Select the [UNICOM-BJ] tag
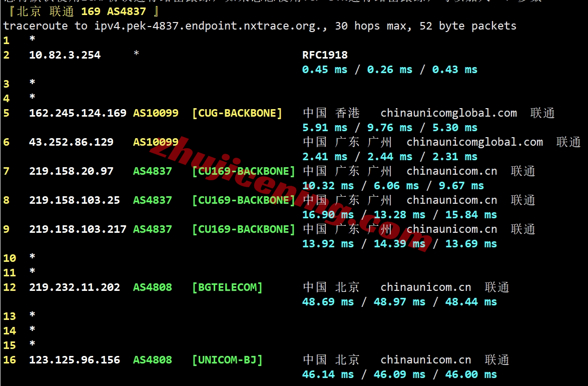Image resolution: width=588 pixels, height=386 pixels. tap(227, 360)
